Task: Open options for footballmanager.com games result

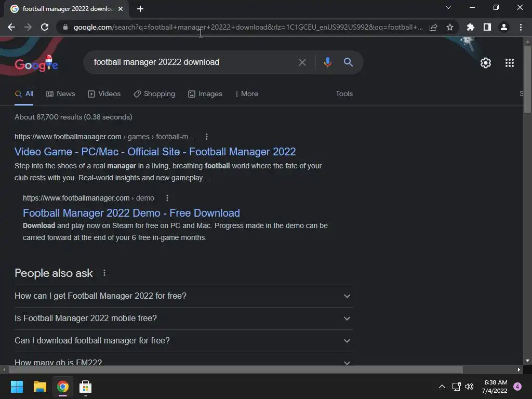Action: tap(207, 137)
